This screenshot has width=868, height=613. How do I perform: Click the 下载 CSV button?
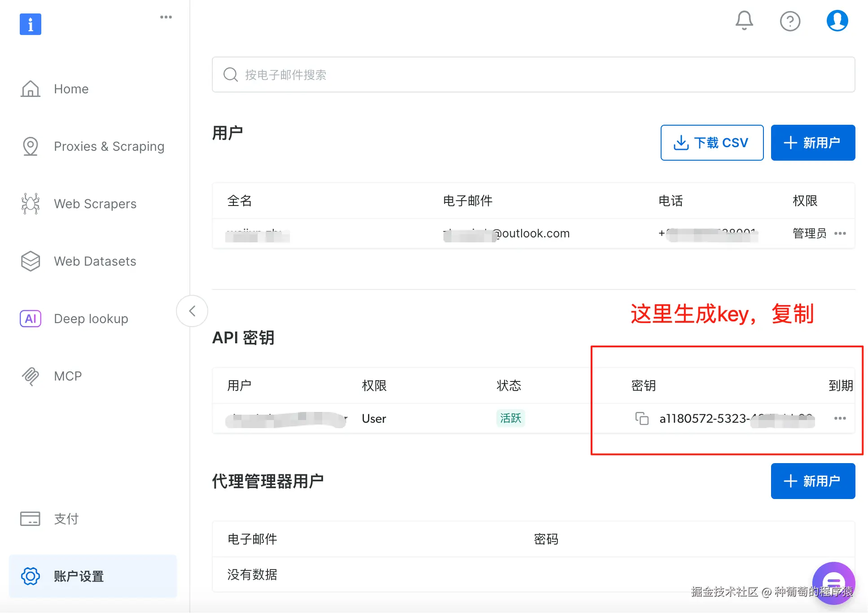(712, 143)
